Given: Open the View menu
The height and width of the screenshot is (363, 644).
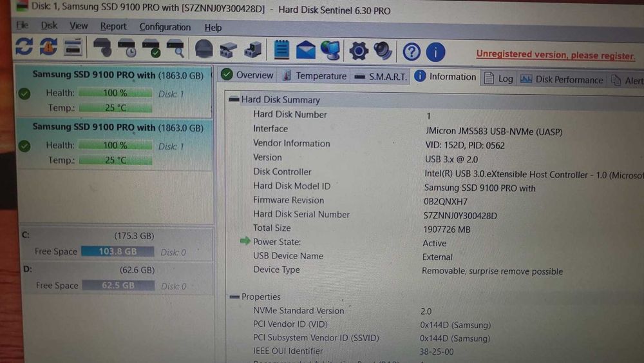Looking at the screenshot, I should pyautogui.click(x=79, y=26).
